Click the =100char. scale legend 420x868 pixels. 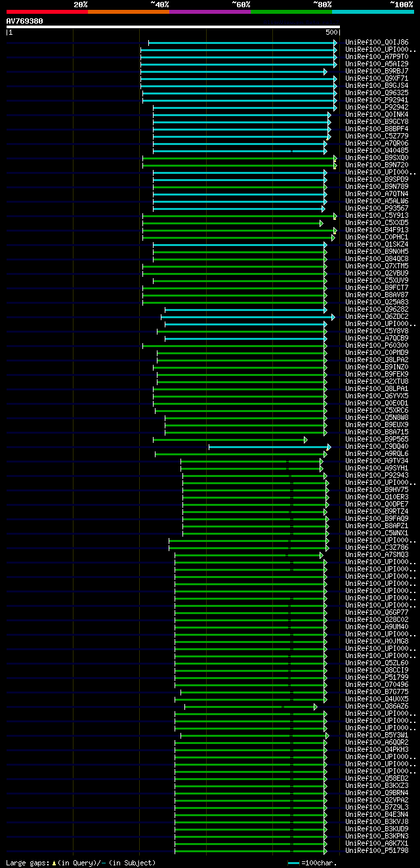coord(312,863)
